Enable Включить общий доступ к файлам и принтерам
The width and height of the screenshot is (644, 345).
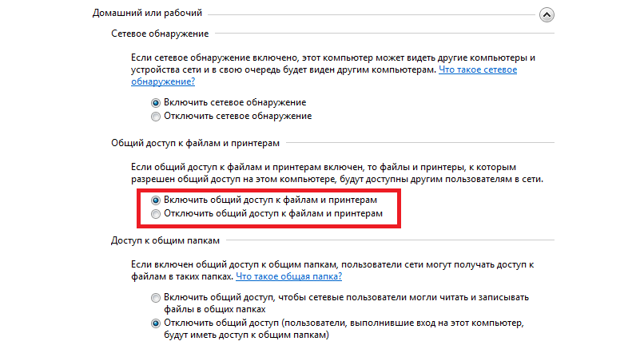156,200
